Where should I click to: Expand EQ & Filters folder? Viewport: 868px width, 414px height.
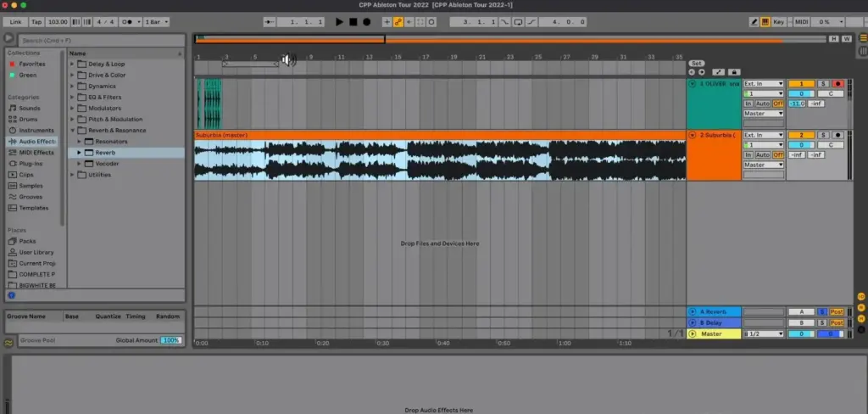tap(72, 97)
